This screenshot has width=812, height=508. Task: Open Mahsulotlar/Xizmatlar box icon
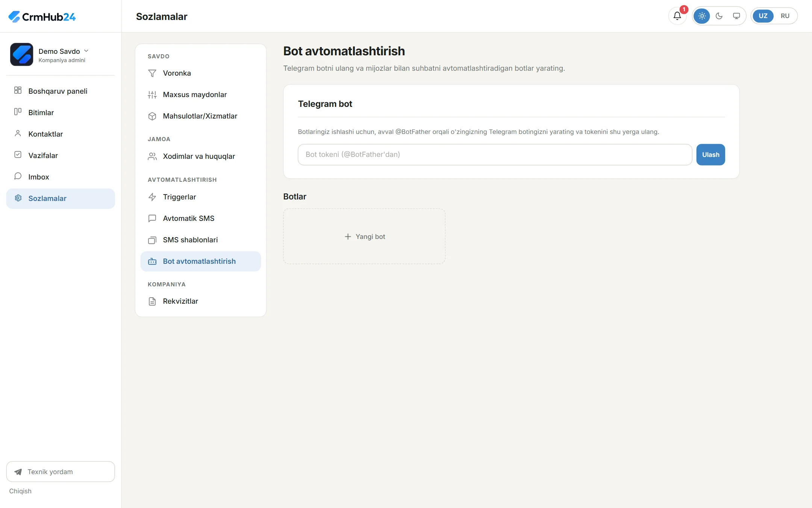152,116
